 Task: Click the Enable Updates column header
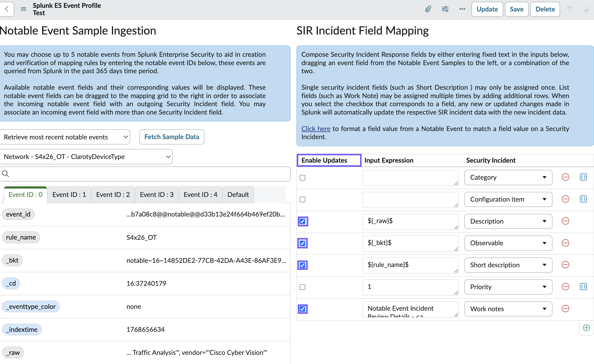pos(329,160)
